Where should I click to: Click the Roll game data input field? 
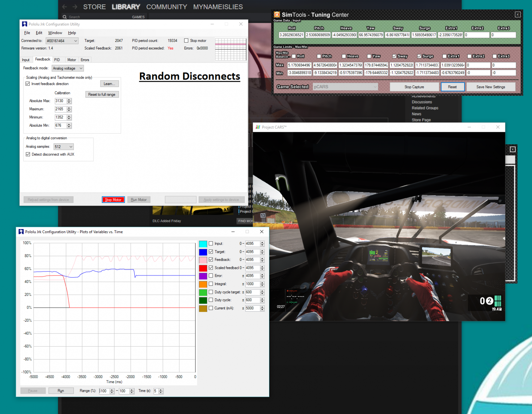click(292, 35)
